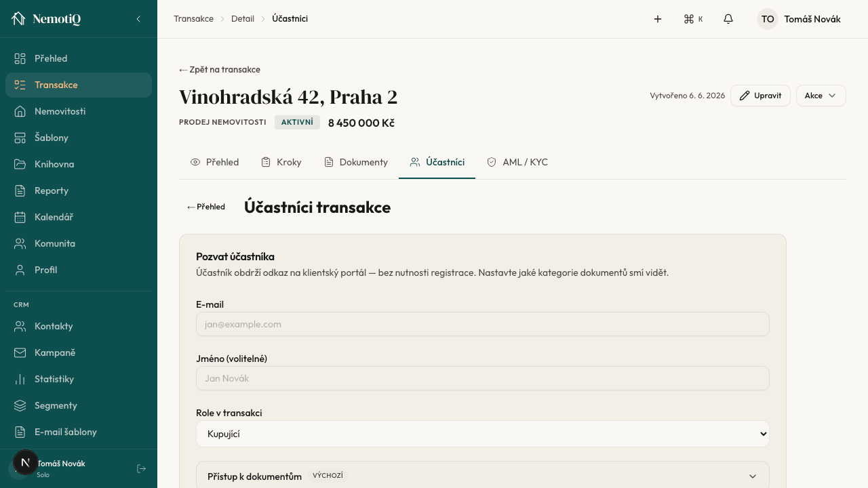The image size is (868, 488).
Task: Click the Účastníci breadcrumb text
Action: (x=290, y=19)
